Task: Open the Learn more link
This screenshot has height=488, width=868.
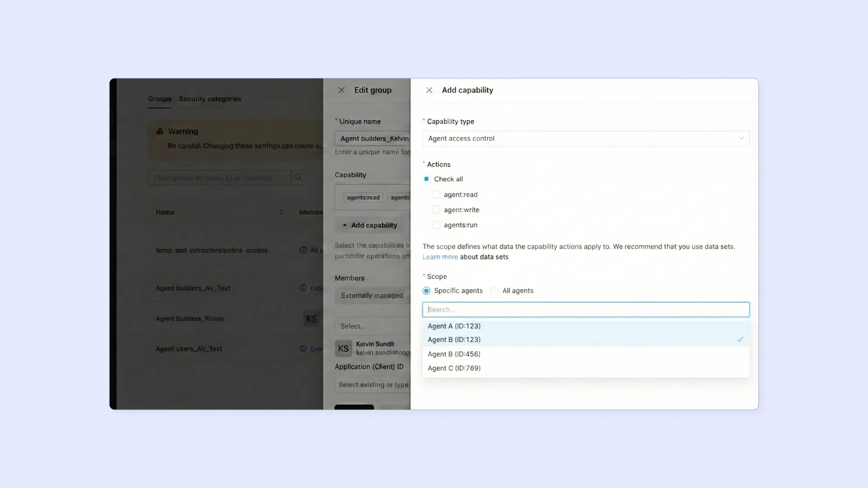Action: 440,257
